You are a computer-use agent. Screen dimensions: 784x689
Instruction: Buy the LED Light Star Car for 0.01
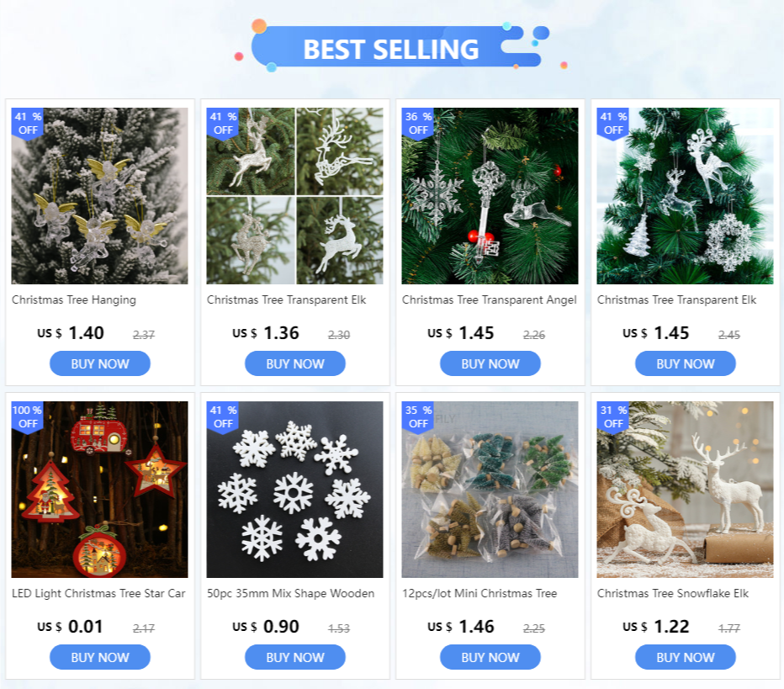coord(100,657)
